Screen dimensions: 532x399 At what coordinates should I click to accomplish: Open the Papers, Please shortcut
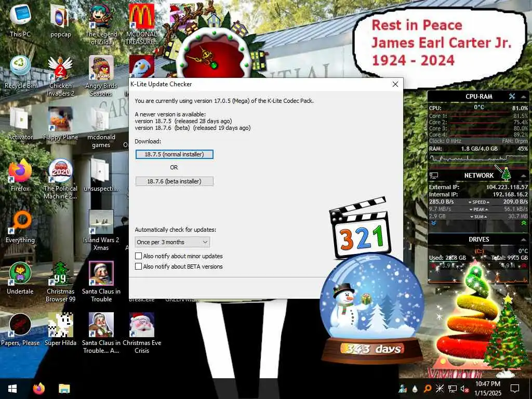click(x=20, y=330)
